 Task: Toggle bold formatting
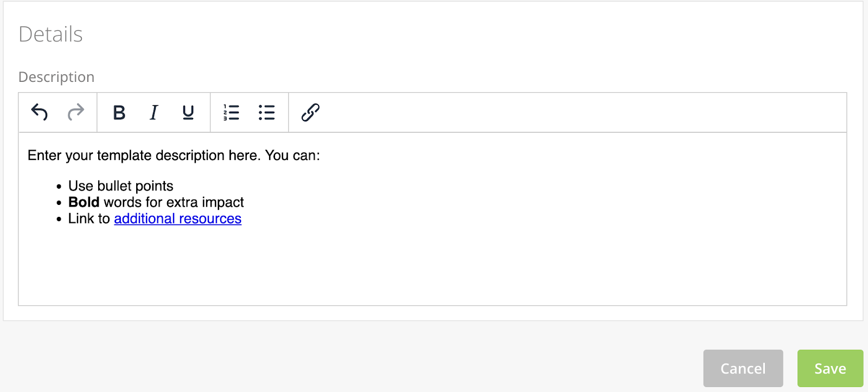[119, 112]
